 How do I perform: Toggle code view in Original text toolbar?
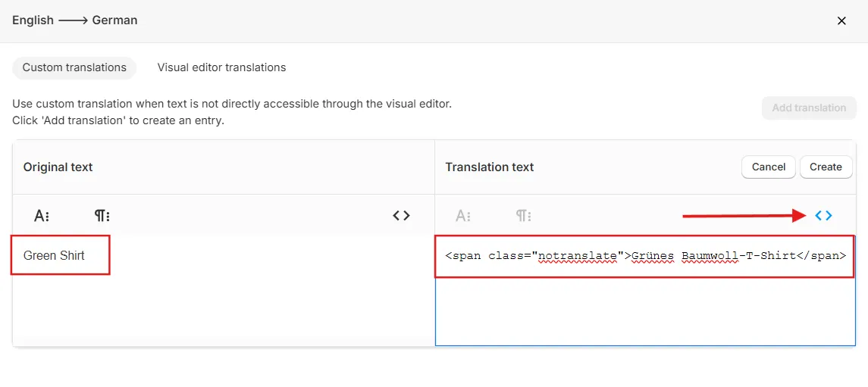click(x=401, y=216)
